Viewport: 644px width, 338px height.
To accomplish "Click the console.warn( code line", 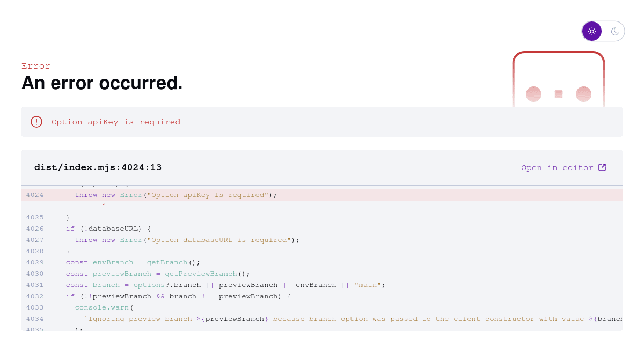I will [x=104, y=307].
